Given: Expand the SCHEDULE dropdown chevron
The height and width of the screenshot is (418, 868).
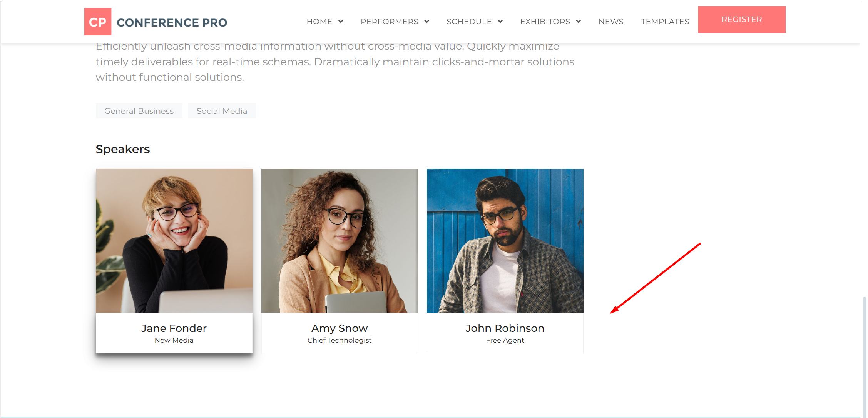Looking at the screenshot, I should (500, 22).
